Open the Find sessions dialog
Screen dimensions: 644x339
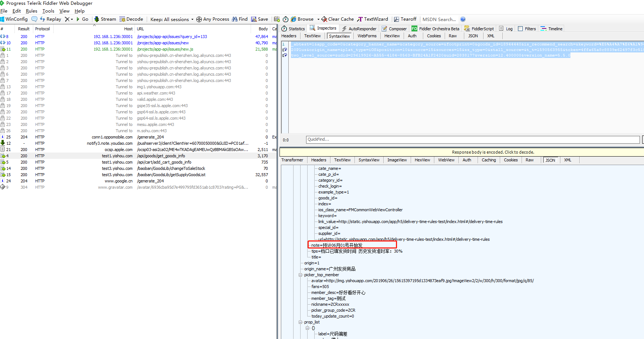point(240,19)
